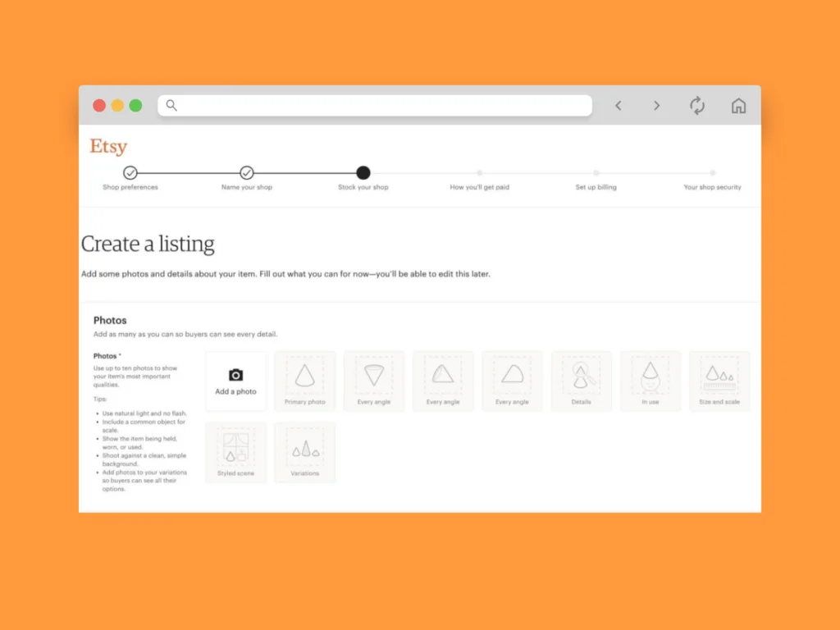Select the Primary photo placeholder

(304, 379)
